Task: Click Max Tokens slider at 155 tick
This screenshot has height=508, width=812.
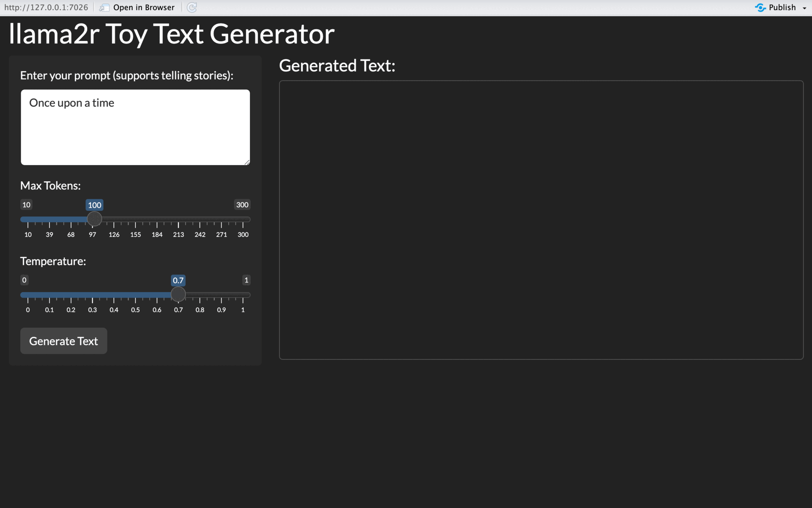Action: click(x=135, y=219)
